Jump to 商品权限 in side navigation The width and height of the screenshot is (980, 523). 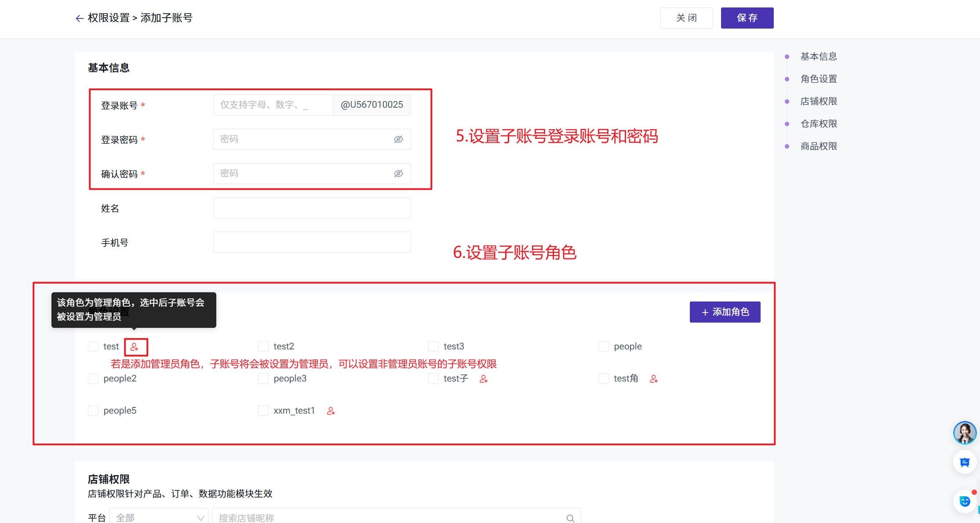coord(818,146)
